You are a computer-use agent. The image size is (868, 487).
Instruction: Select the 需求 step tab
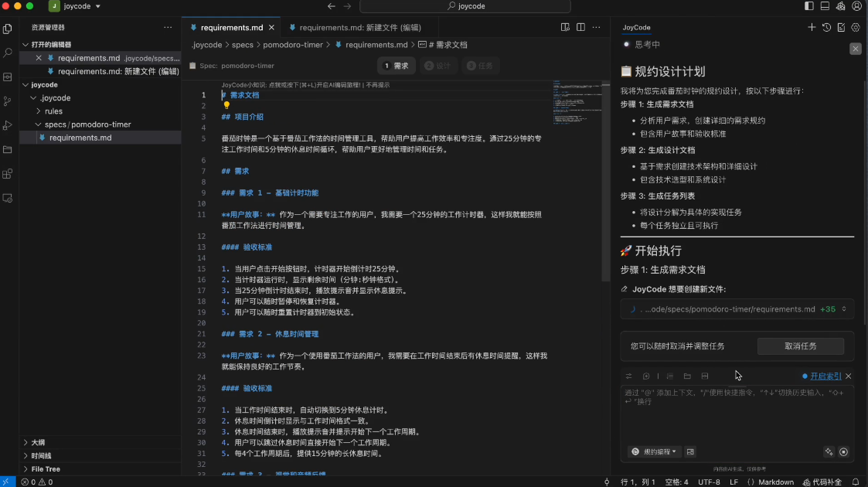397,66
